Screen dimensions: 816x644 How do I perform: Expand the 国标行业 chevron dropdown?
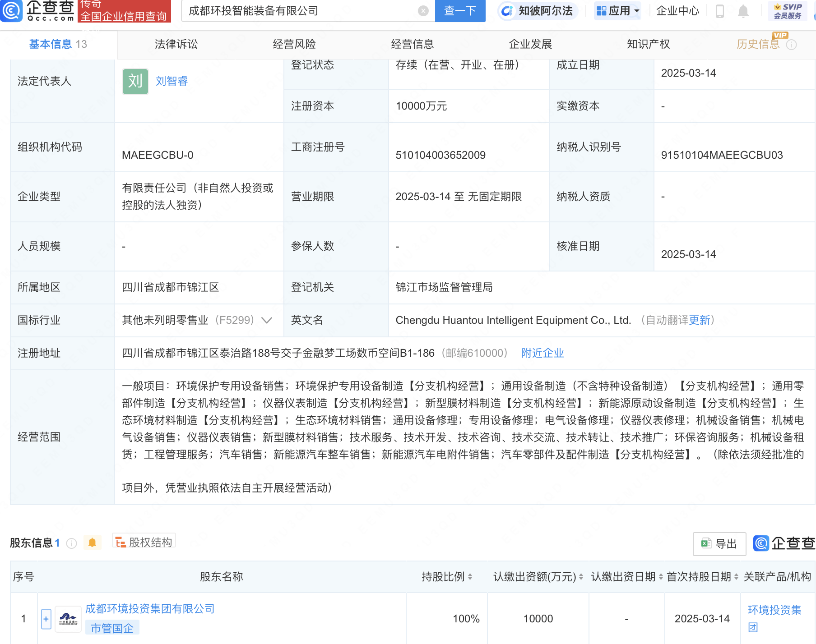(267, 320)
